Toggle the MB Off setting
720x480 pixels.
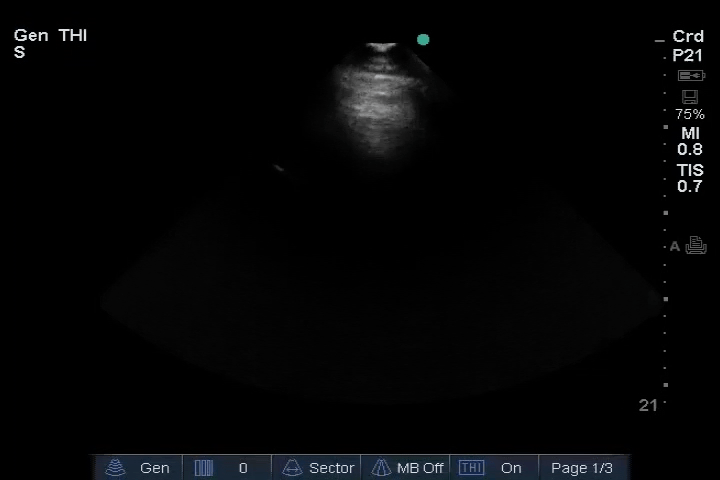point(420,468)
